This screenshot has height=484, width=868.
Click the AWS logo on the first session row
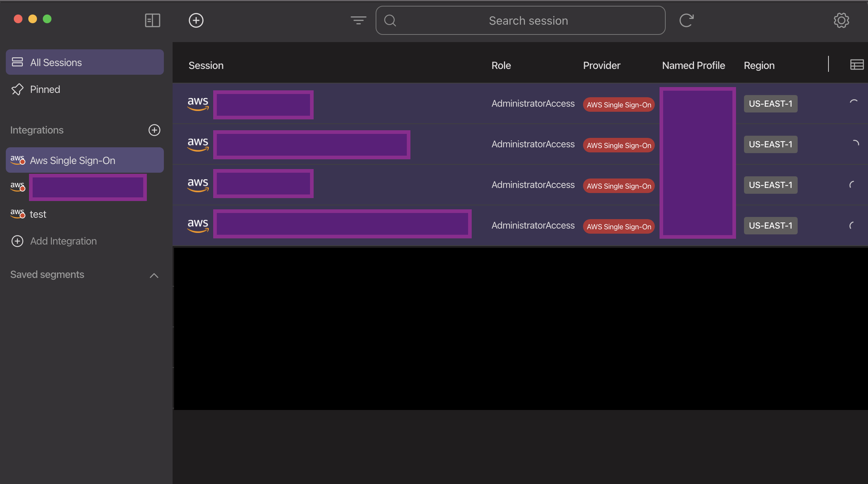point(198,103)
